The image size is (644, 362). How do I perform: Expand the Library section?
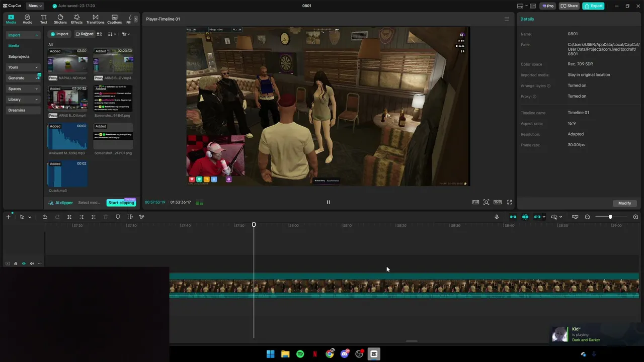23,100
